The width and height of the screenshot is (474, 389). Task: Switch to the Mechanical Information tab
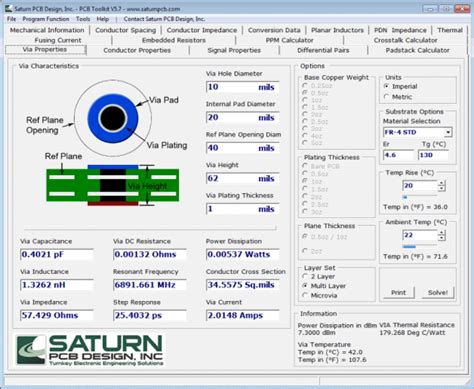pyautogui.click(x=47, y=30)
